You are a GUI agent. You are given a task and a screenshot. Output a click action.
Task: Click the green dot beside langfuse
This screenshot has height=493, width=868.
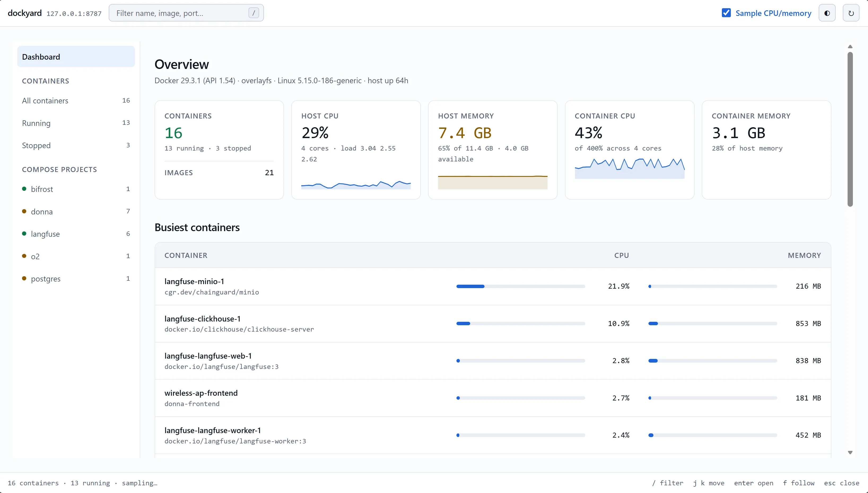pos(24,234)
